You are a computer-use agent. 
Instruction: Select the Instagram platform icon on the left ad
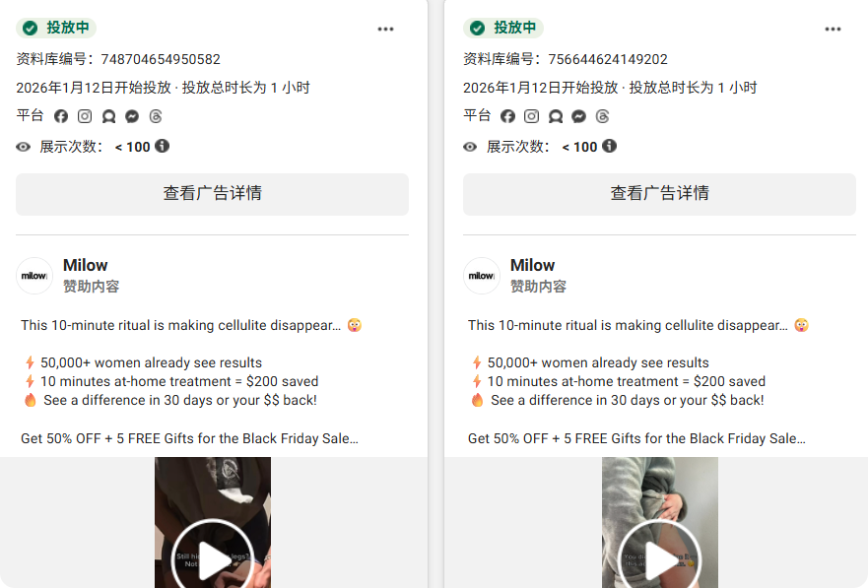tap(85, 116)
